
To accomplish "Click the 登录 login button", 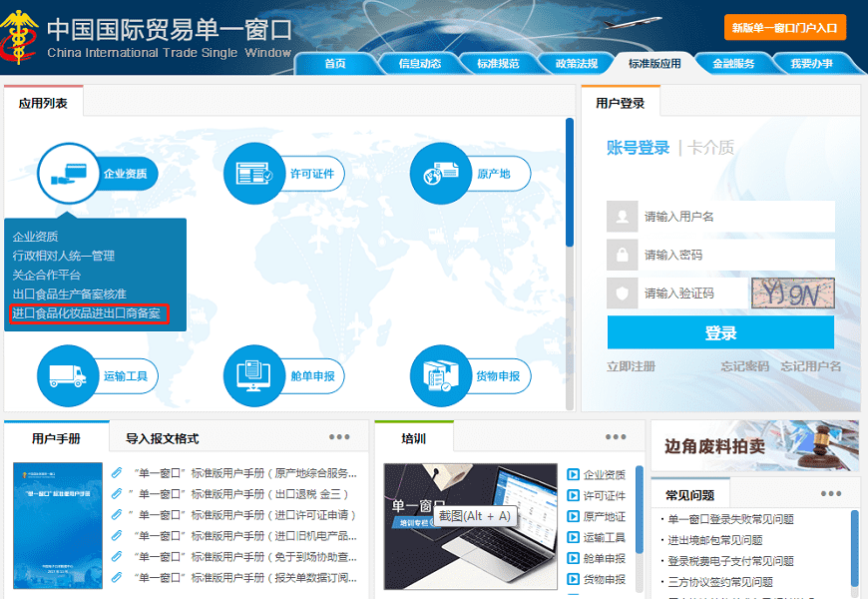I will [x=720, y=332].
